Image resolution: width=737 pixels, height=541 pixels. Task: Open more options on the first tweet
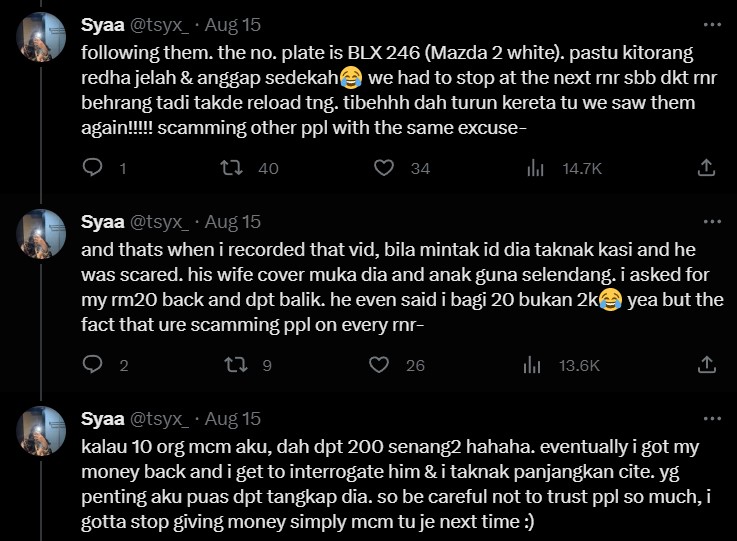pyautogui.click(x=708, y=24)
